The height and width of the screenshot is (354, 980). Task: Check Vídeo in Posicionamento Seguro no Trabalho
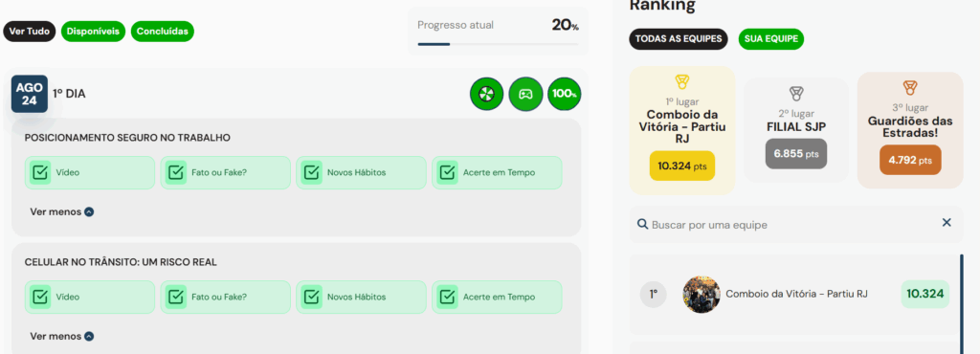89,172
